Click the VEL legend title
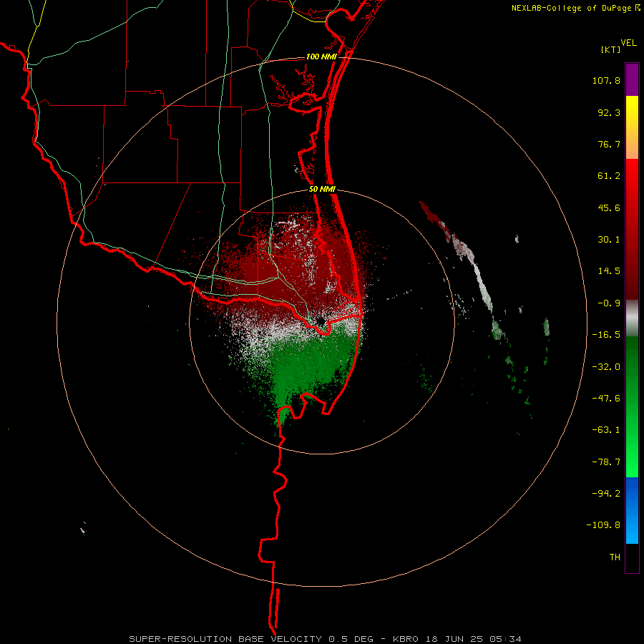The height and width of the screenshot is (644, 644). point(628,43)
